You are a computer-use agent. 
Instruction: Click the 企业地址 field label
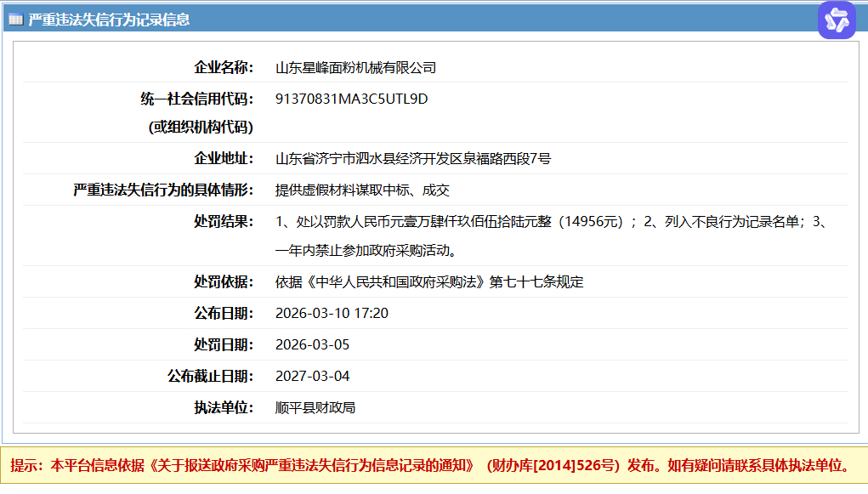224,158
